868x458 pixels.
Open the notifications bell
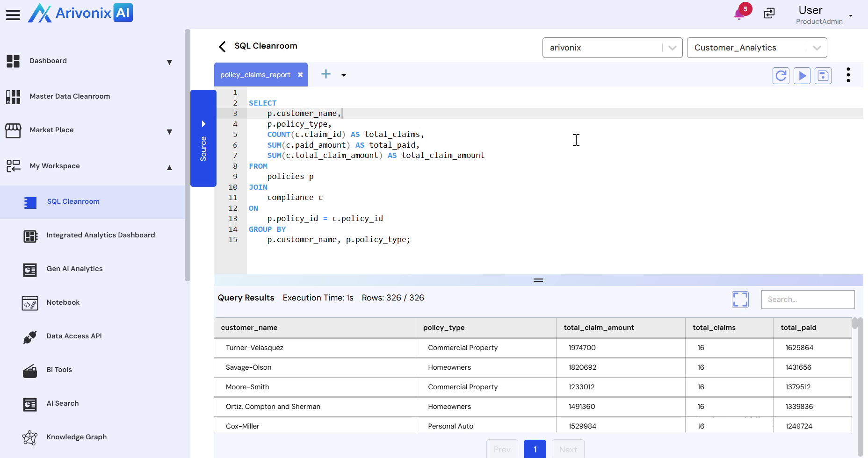pyautogui.click(x=739, y=14)
